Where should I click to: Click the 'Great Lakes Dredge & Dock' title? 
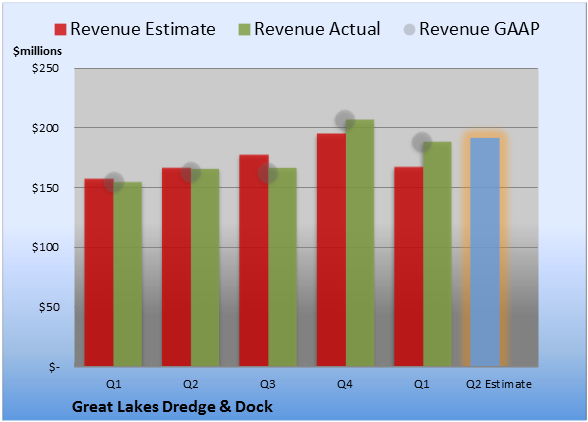172,407
